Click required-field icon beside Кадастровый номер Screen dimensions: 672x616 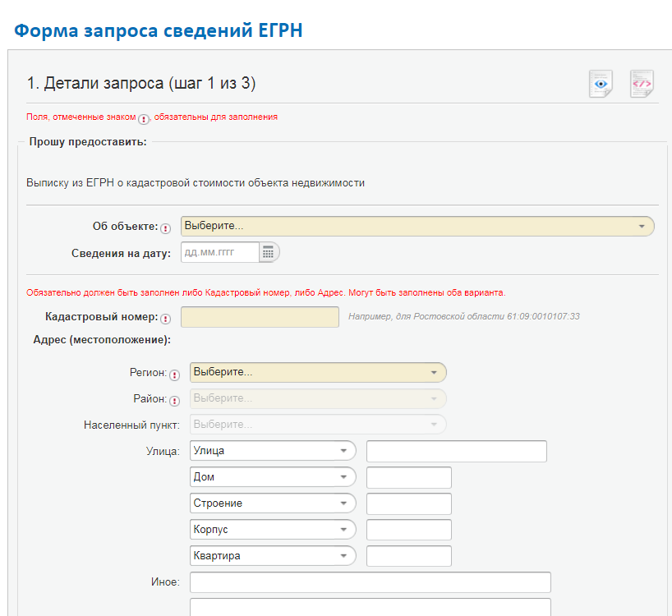165,319
